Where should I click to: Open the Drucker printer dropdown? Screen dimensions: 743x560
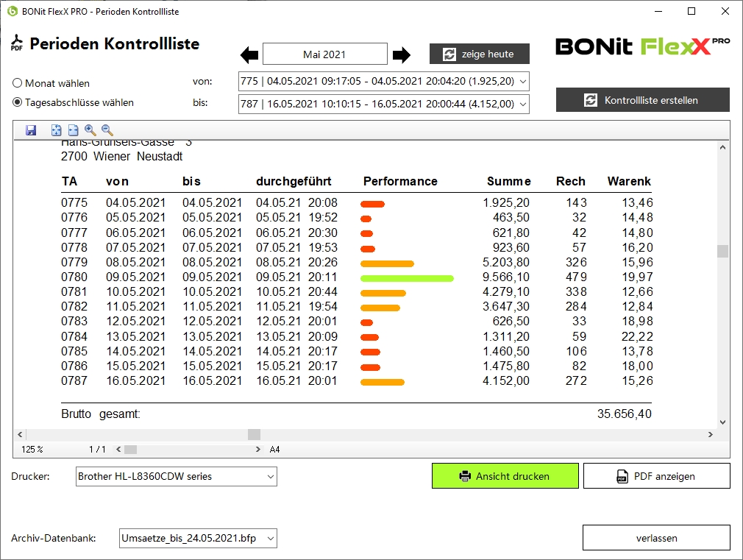click(177, 477)
